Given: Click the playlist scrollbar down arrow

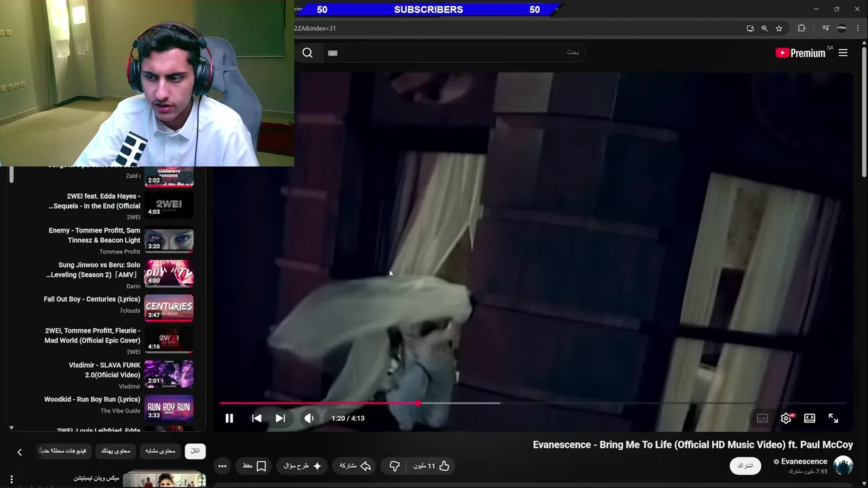Looking at the screenshot, I should point(12,428).
